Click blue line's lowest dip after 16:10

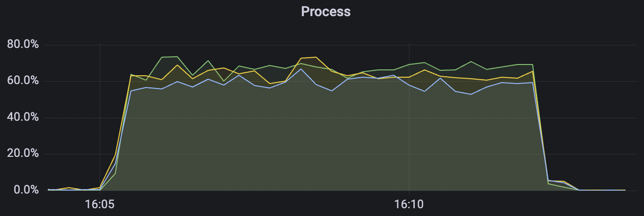(x=471, y=94)
